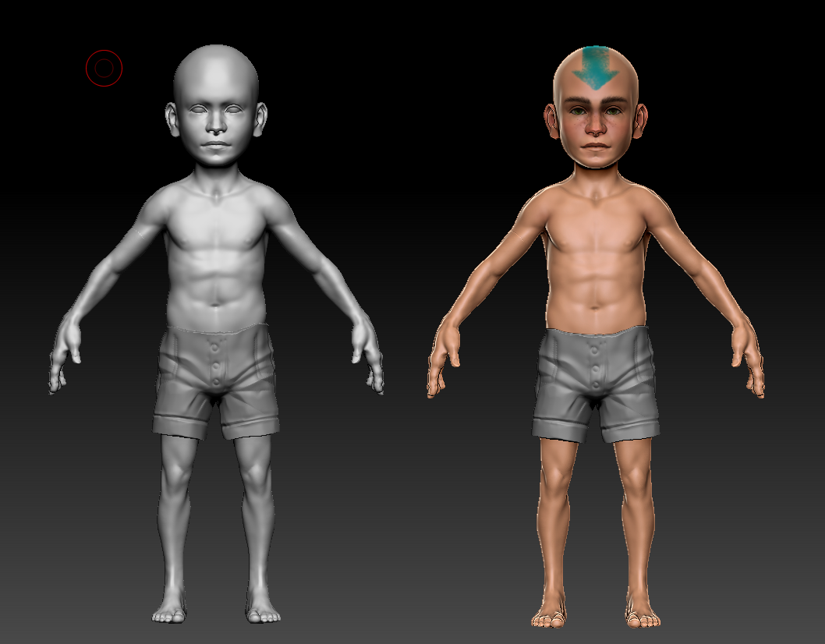Click the blue arrow tattoo on textured head
Image resolution: width=825 pixels, height=644 pixels.
pyautogui.click(x=595, y=67)
